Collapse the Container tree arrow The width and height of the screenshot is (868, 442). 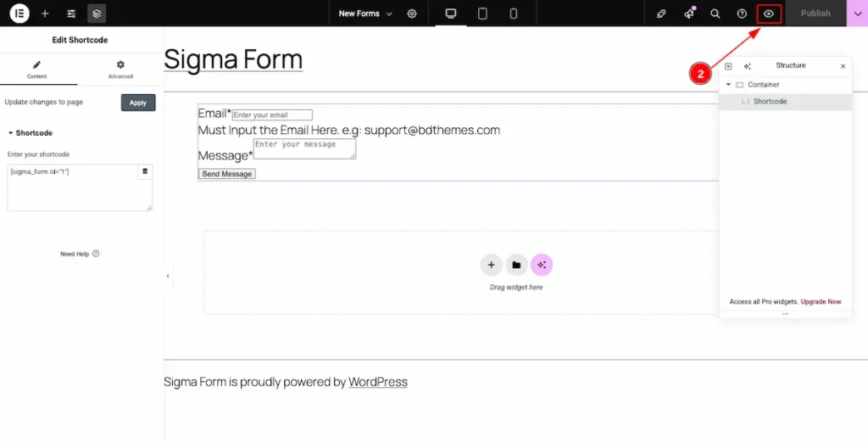click(728, 85)
